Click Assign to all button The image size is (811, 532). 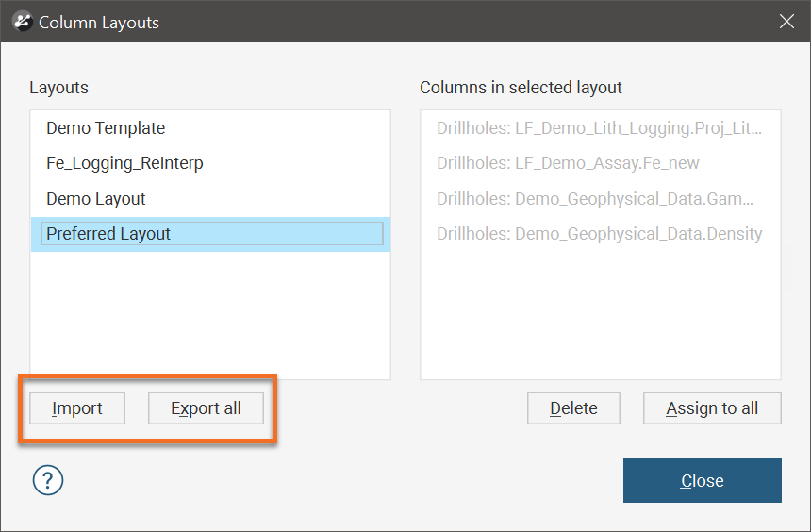pos(712,408)
